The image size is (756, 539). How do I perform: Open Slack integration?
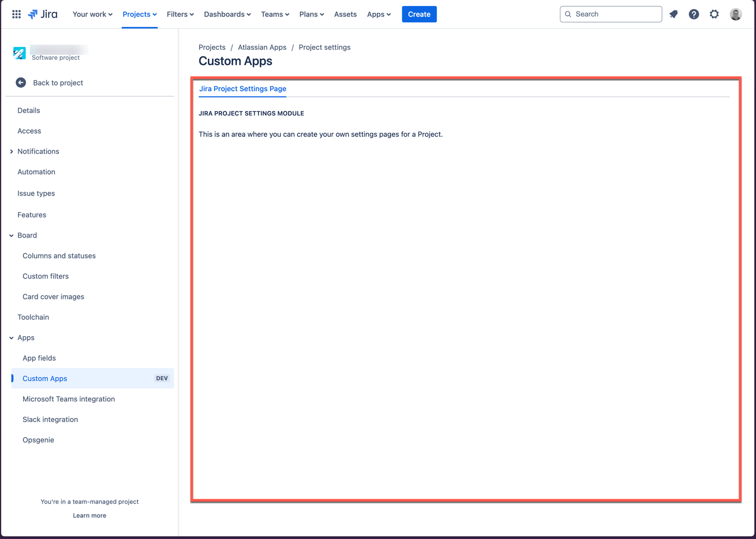click(x=50, y=420)
